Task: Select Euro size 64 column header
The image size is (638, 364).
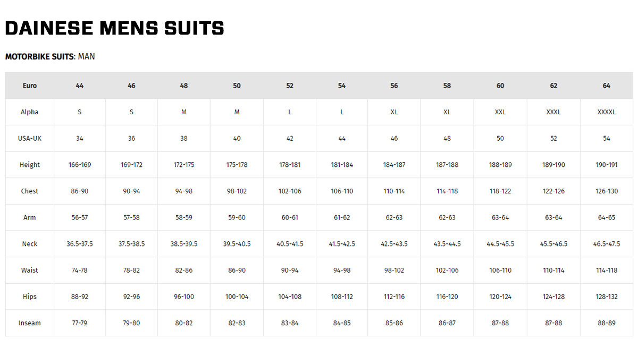Action: 607,86
